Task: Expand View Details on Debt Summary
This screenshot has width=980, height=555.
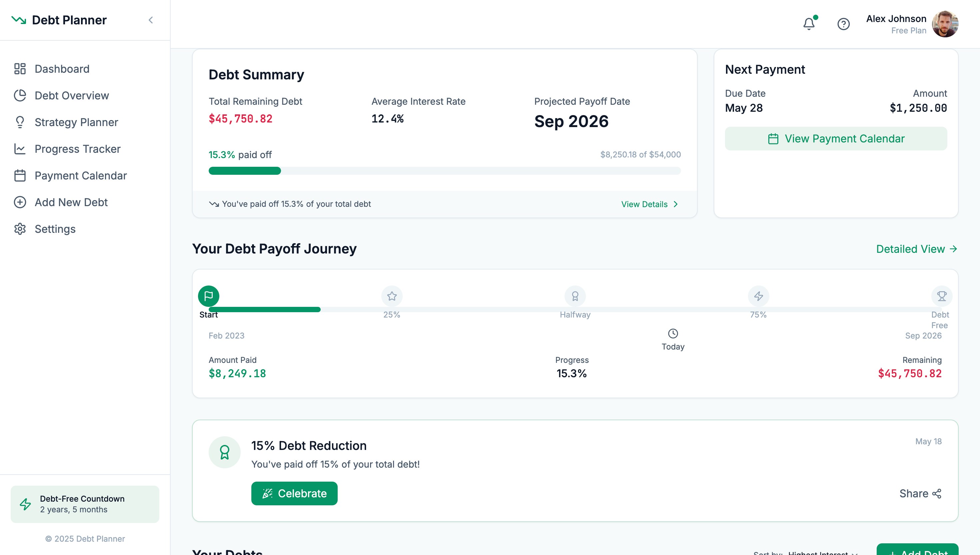Action: 649,204
